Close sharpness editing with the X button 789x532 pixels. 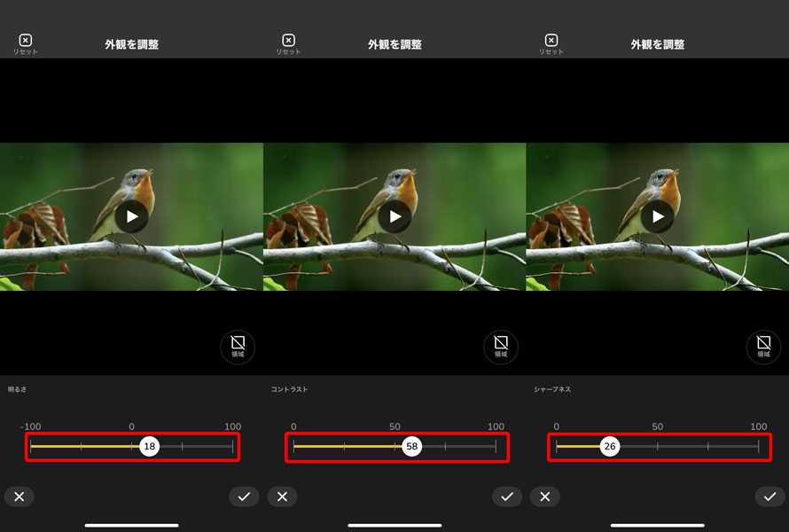[545, 497]
